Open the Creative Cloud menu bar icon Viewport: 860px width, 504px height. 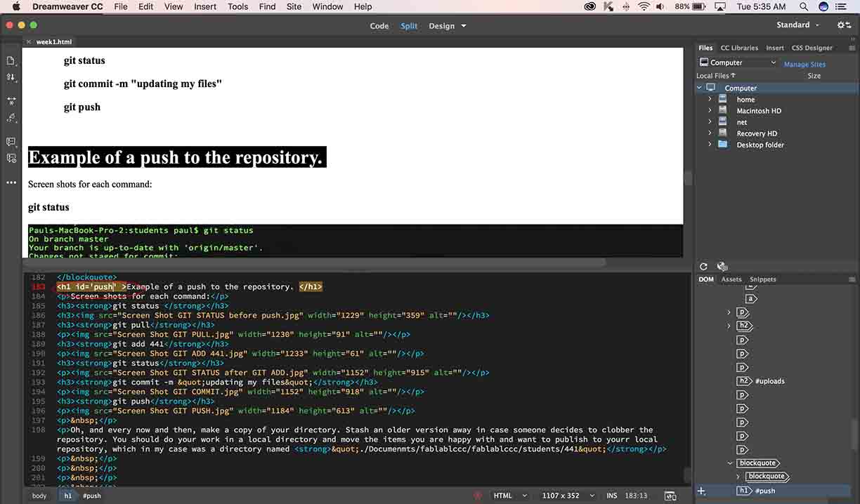coord(590,6)
